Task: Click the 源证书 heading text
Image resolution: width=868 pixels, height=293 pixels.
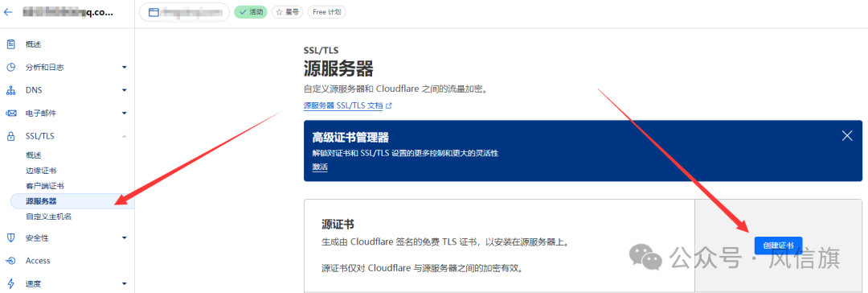Action: [x=338, y=225]
